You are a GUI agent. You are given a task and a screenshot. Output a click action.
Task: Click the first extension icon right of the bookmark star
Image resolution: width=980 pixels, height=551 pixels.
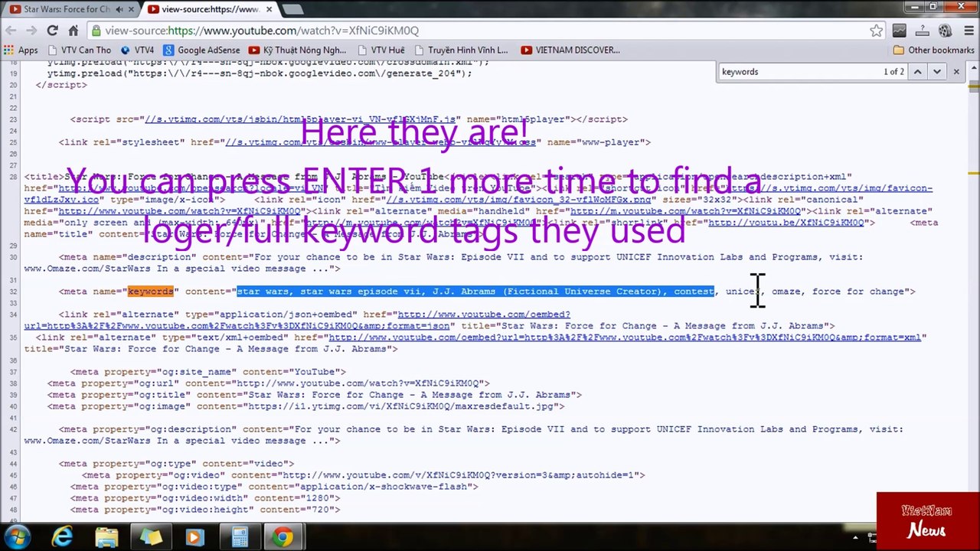[899, 31]
